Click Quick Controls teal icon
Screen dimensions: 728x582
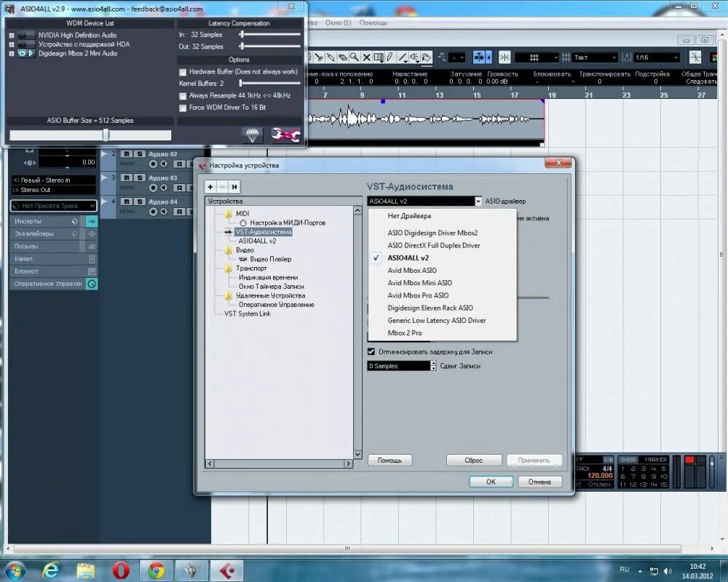[92, 284]
